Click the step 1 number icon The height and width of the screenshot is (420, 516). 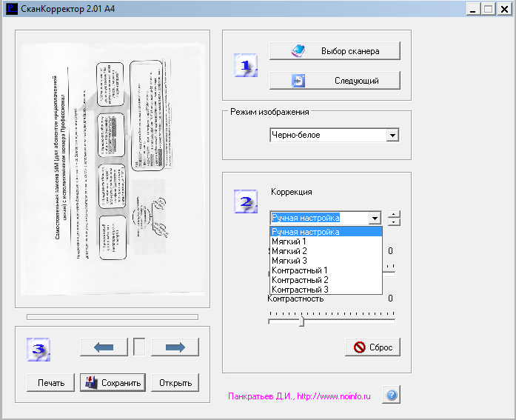tap(246, 66)
